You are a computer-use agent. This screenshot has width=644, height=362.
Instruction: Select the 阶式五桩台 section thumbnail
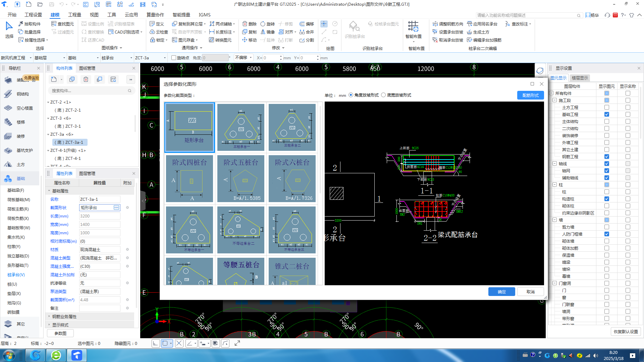tap(241, 179)
